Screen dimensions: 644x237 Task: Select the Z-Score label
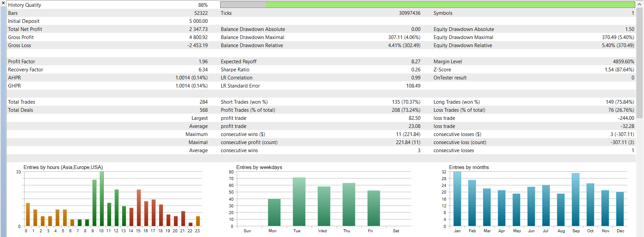442,70
